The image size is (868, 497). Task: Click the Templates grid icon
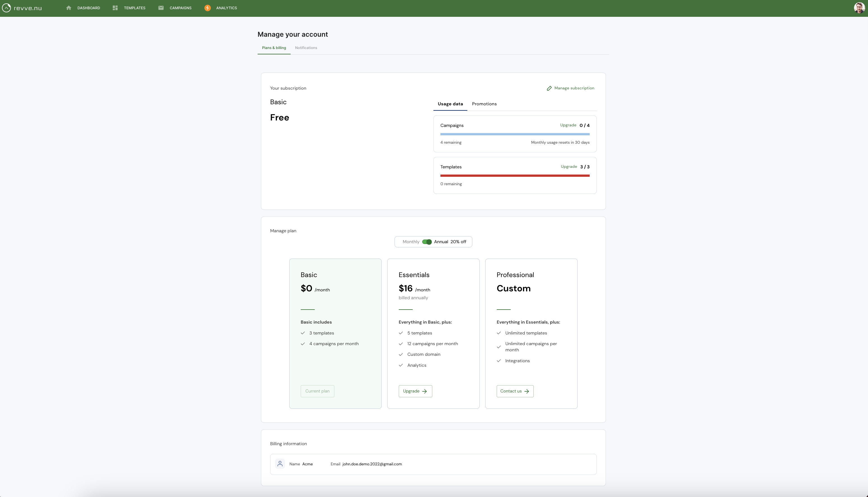(115, 8)
